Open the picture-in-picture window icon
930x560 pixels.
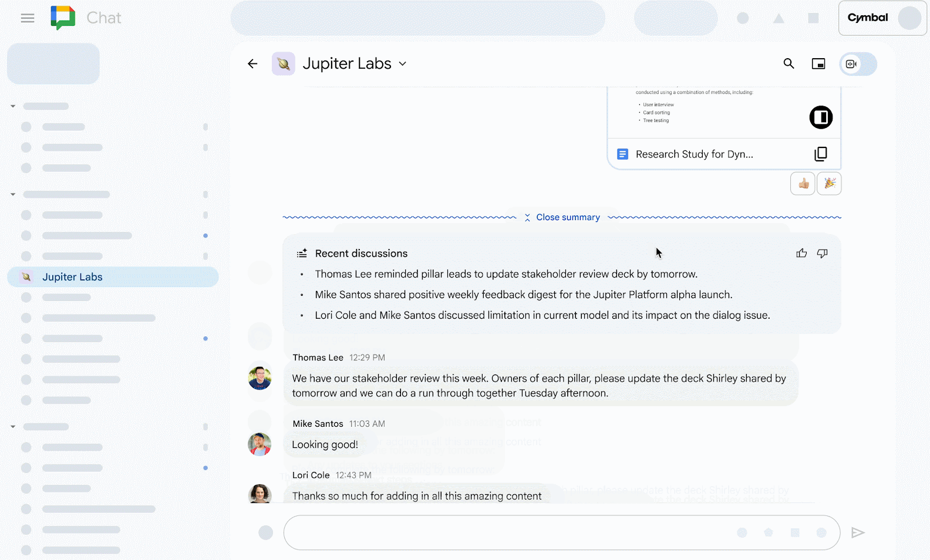(x=818, y=64)
